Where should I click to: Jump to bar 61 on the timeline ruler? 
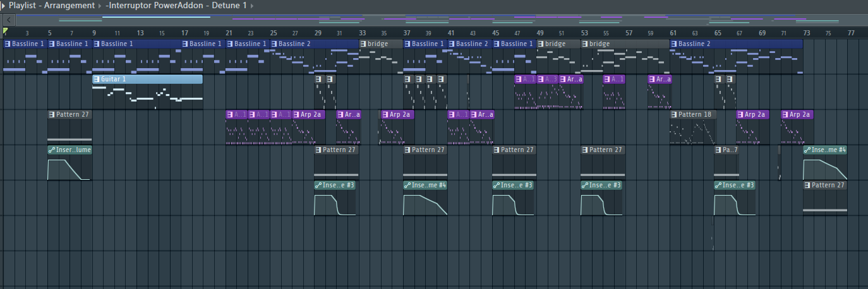coord(673,32)
